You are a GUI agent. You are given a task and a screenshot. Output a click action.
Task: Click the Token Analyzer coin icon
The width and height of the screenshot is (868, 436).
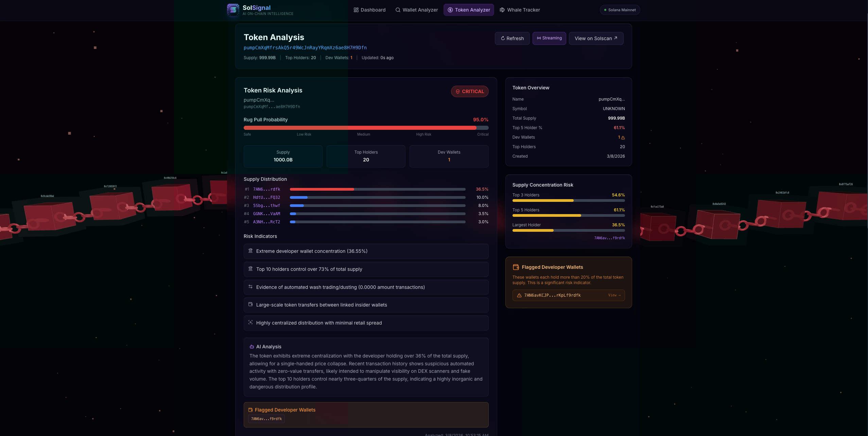[450, 10]
